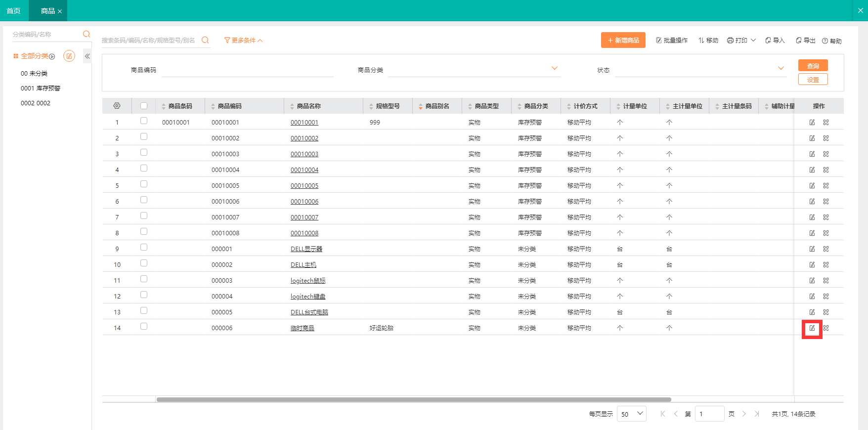Open more actions for row 00010001
Screen dimensions: 868x430
(826, 122)
